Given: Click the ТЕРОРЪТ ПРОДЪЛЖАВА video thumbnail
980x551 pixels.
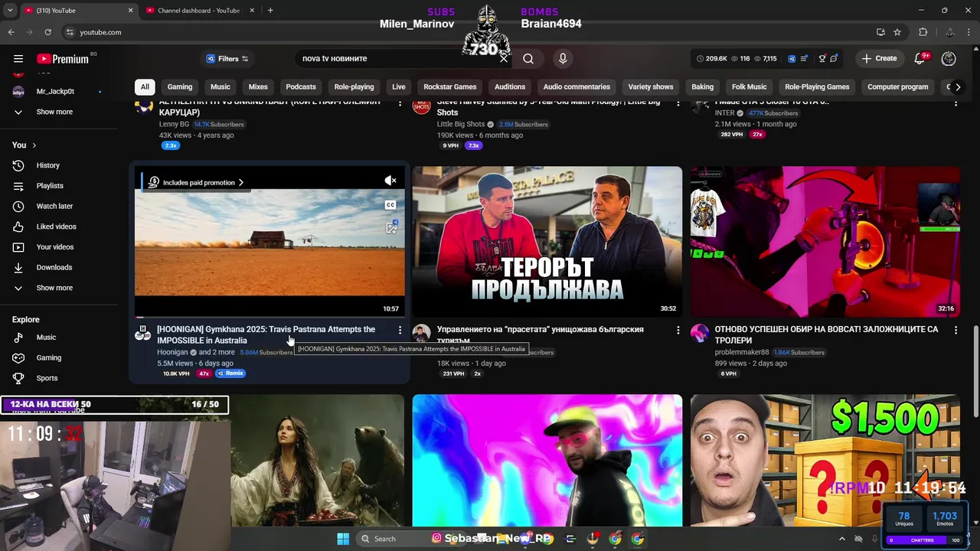Looking at the screenshot, I should pos(547,242).
